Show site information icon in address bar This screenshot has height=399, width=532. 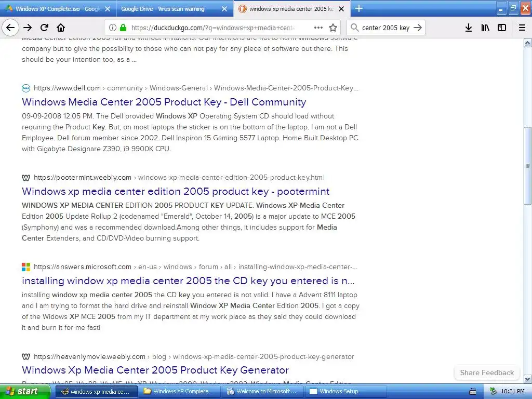113,28
